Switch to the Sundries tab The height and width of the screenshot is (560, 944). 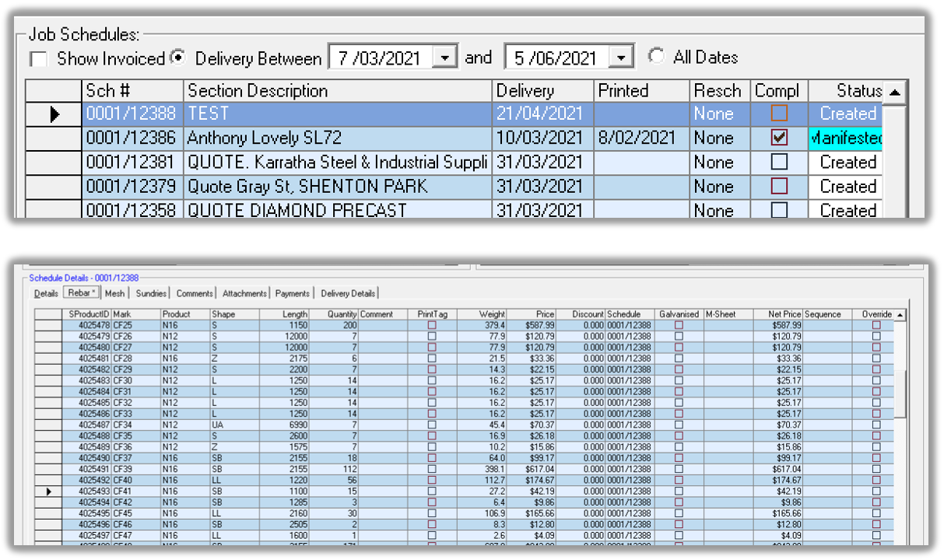pyautogui.click(x=150, y=293)
